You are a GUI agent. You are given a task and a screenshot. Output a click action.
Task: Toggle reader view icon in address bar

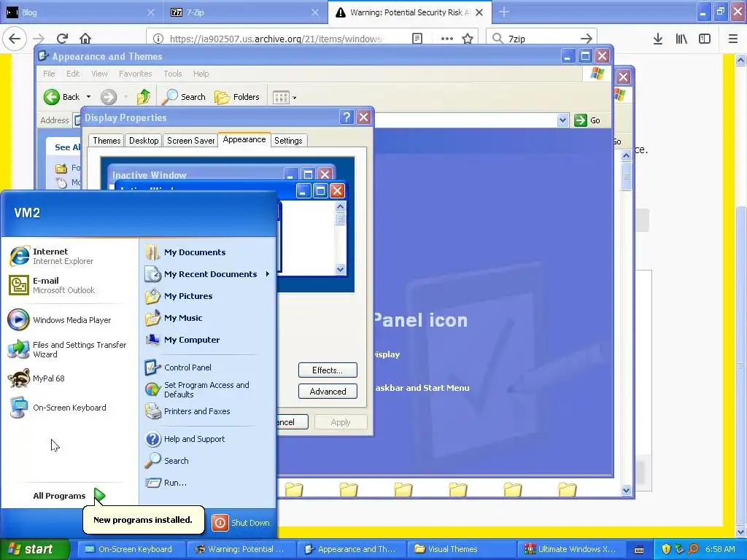click(417, 39)
